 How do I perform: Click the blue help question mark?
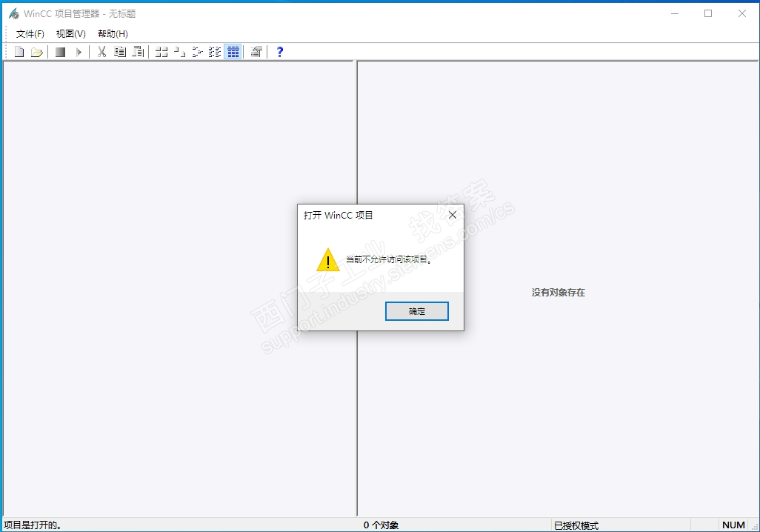tap(280, 52)
